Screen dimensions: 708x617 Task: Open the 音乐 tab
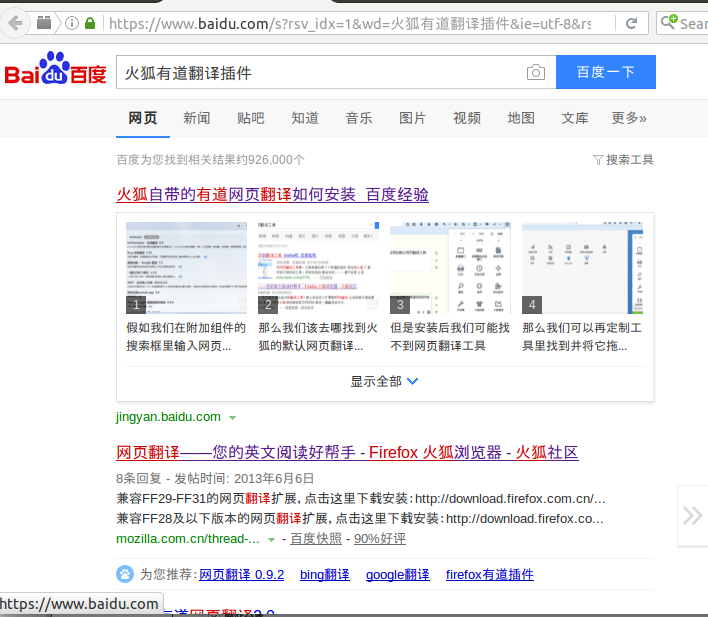coord(359,118)
